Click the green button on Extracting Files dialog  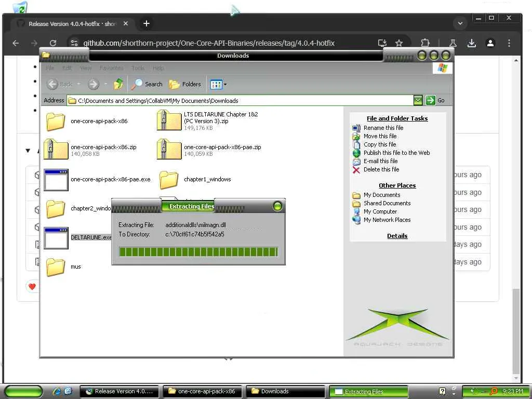coord(277,206)
